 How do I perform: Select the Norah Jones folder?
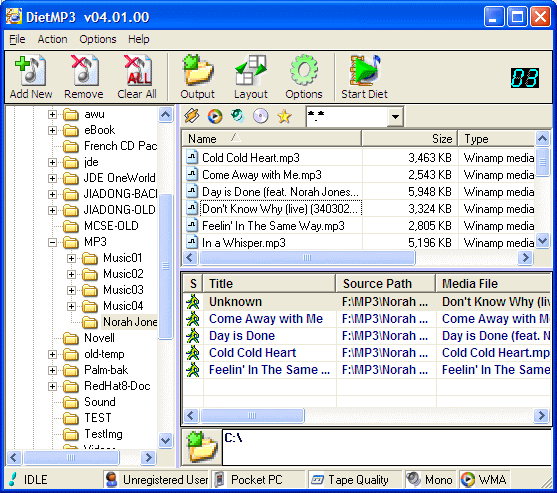(x=130, y=322)
